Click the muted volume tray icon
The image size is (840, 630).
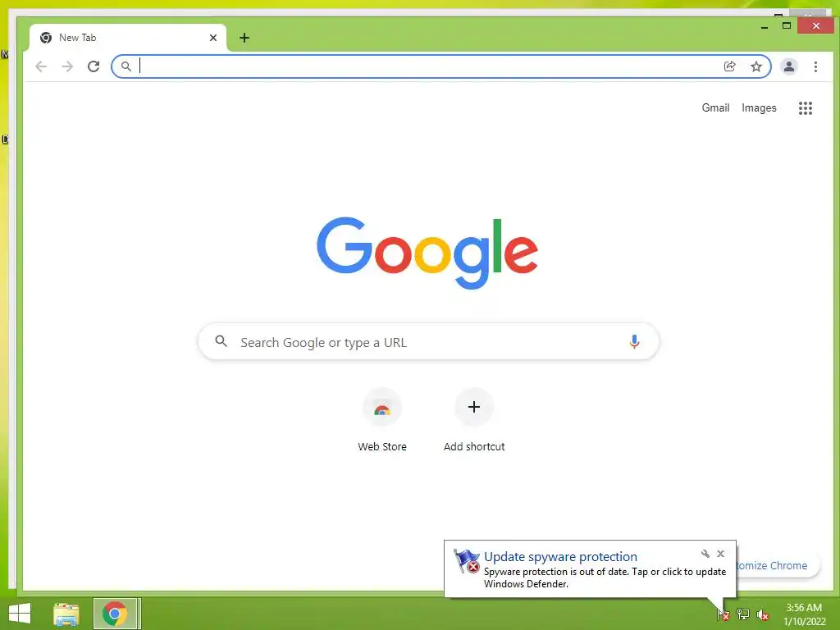click(762, 614)
